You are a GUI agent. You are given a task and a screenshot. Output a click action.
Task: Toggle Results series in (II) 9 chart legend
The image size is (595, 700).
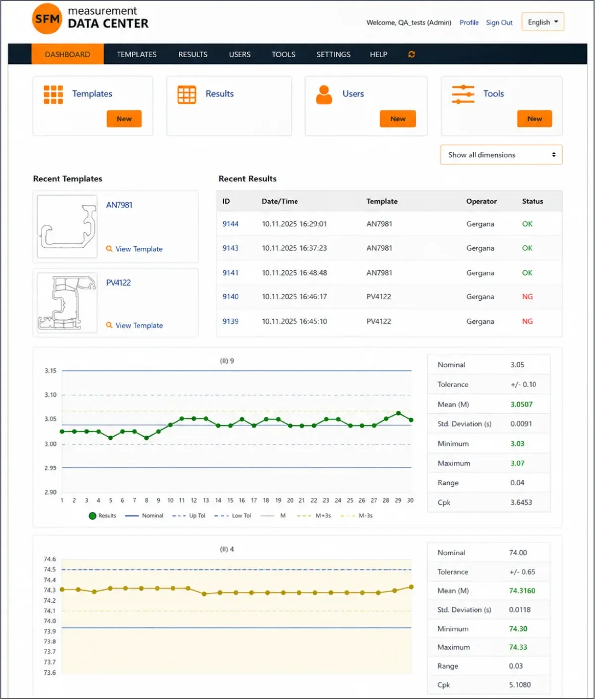click(x=102, y=516)
